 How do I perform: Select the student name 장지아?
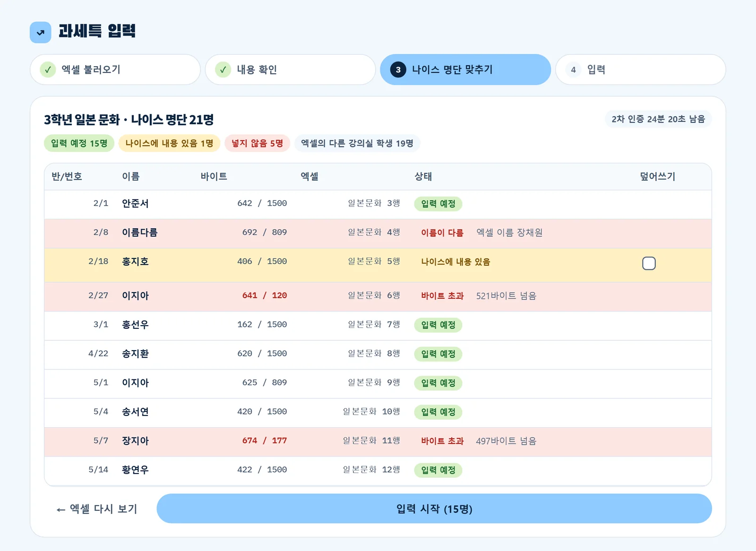pos(135,441)
